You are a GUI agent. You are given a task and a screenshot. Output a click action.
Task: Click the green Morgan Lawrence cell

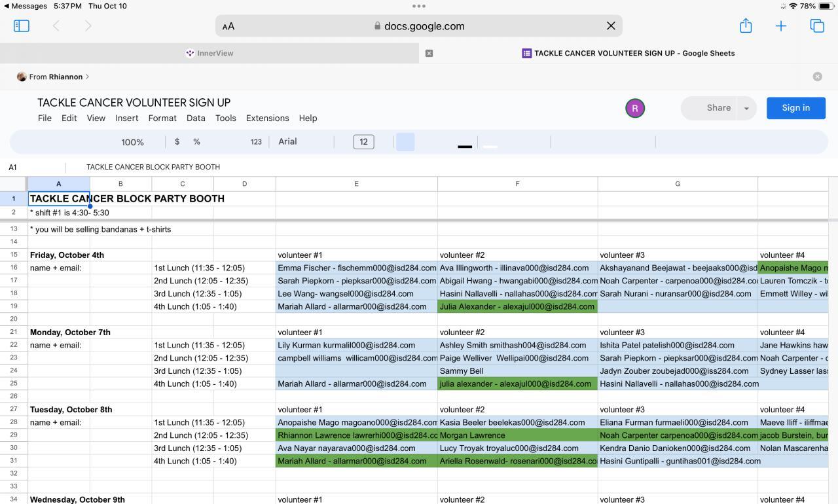[x=518, y=435]
